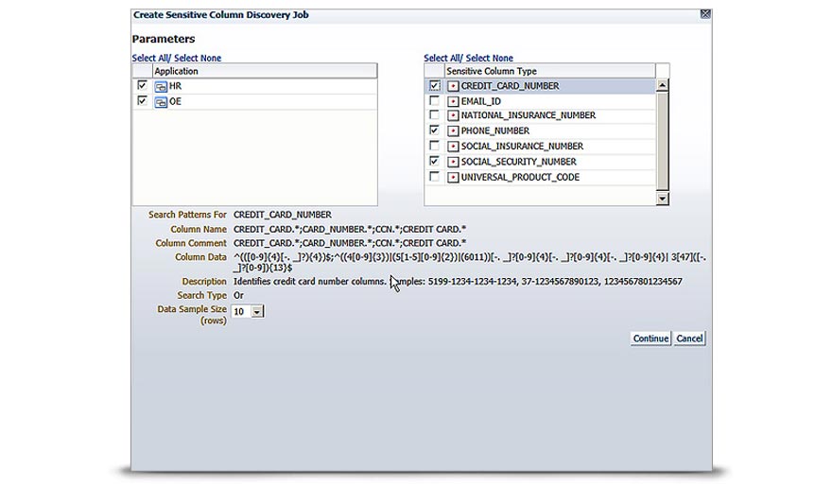Click the HR application icon
Viewport: 832px width, 504px height.
click(x=161, y=86)
